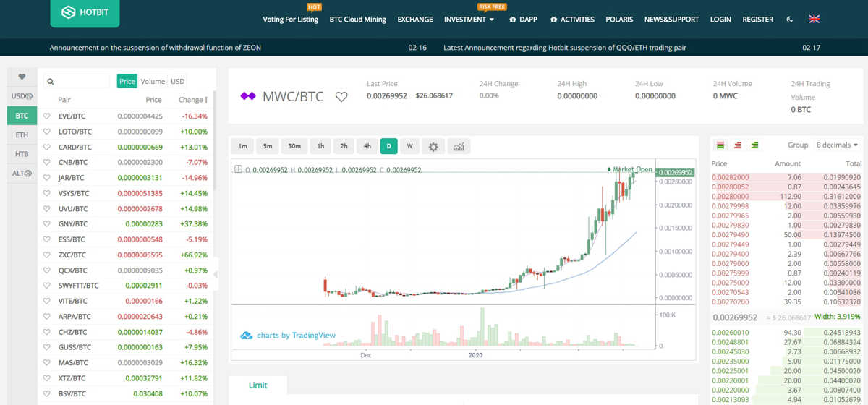Set chart interval to W
Image resolution: width=868 pixels, height=405 pixels.
[x=409, y=146]
